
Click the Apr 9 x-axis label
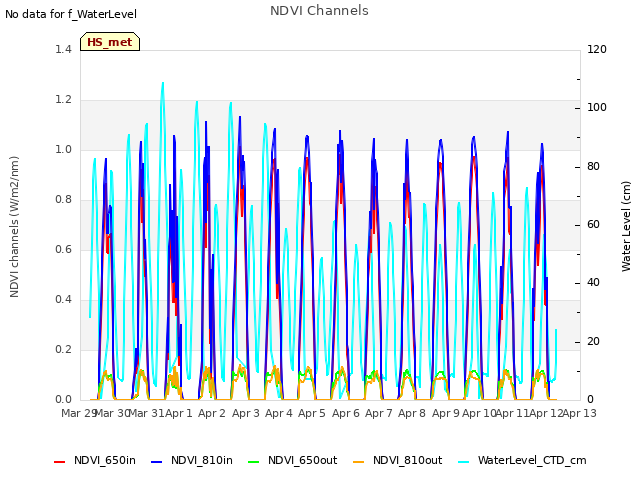click(446, 413)
